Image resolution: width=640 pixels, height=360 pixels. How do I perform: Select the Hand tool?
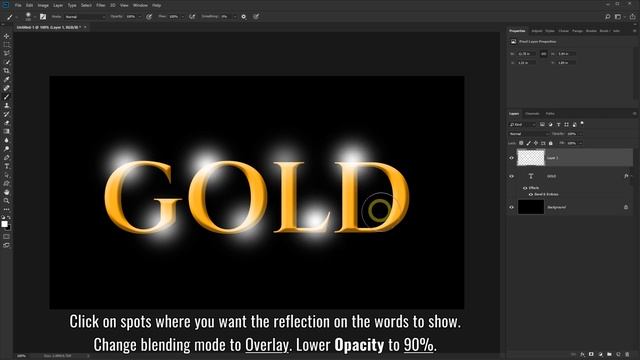pyautogui.click(x=7, y=192)
